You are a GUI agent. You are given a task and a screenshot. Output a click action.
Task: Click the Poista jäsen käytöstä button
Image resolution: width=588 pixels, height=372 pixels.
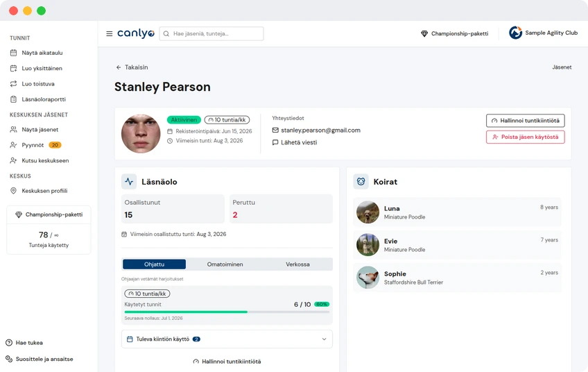pyautogui.click(x=526, y=137)
